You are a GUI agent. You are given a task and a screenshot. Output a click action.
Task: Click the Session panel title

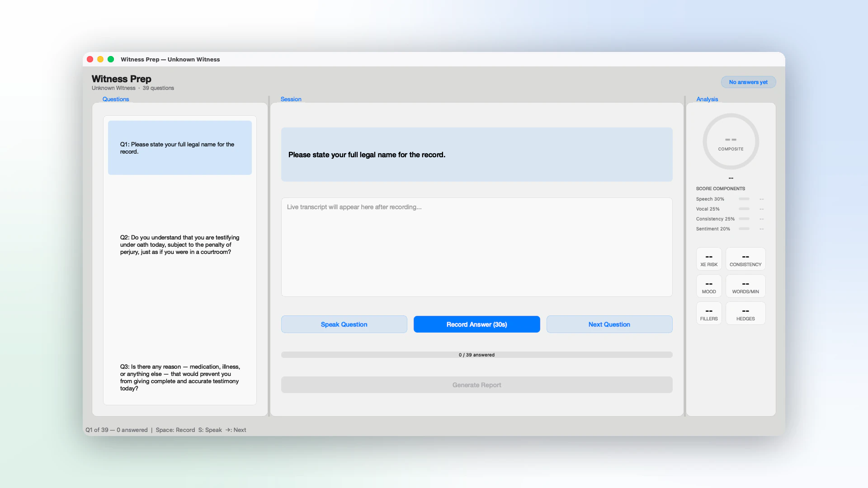pyautogui.click(x=291, y=99)
